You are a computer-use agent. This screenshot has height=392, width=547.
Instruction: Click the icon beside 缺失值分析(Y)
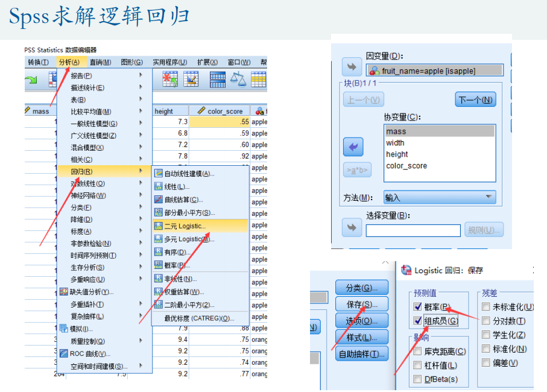(x=64, y=291)
